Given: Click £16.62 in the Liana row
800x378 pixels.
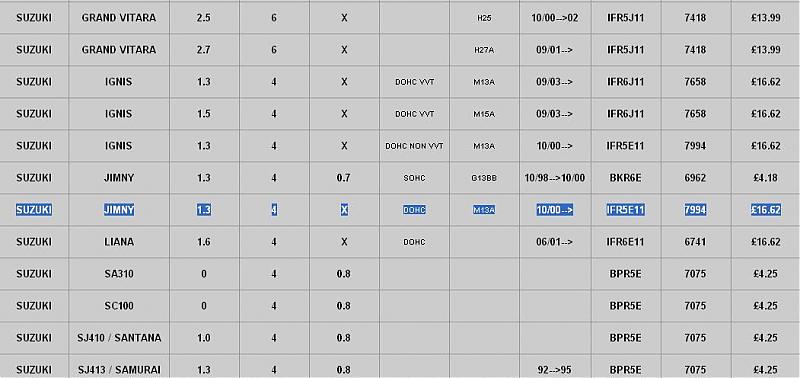Looking at the screenshot, I should [x=766, y=242].
